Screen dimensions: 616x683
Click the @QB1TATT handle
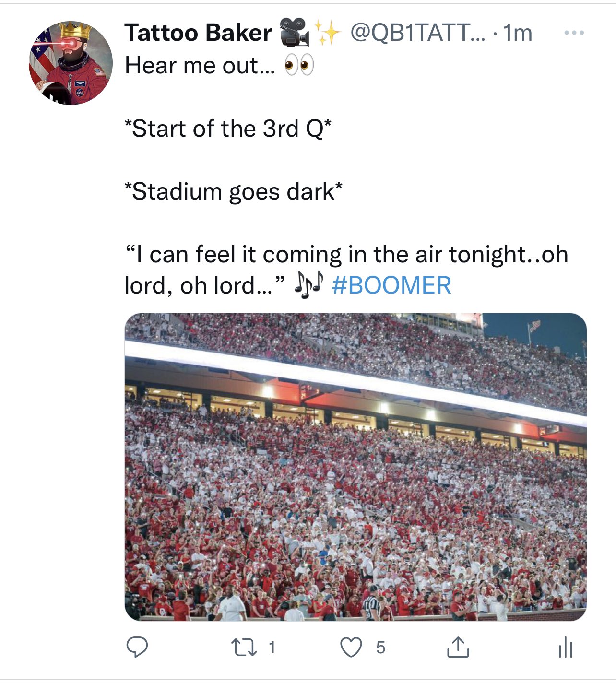tap(417, 33)
